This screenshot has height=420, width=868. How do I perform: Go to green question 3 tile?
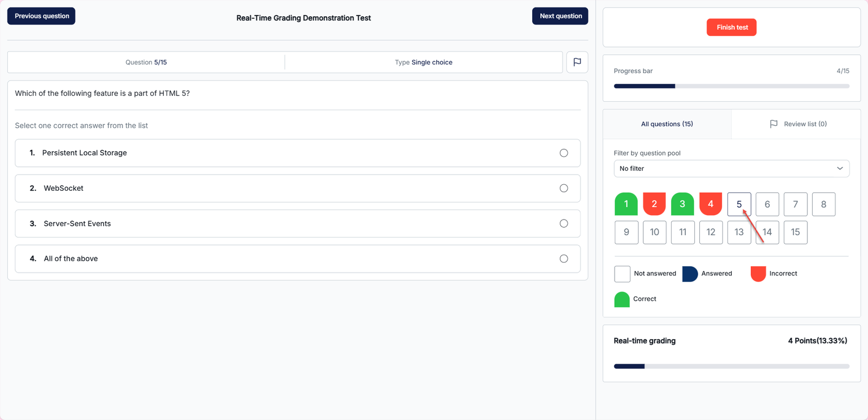tap(682, 204)
